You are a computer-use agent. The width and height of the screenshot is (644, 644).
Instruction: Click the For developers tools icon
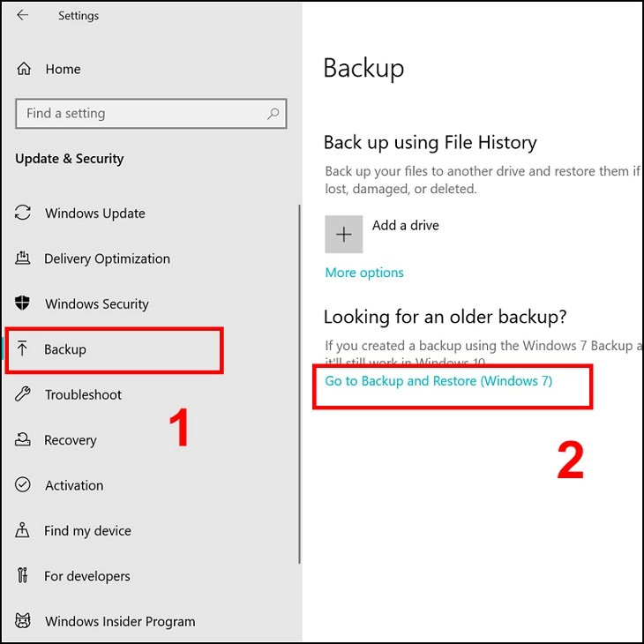(x=23, y=575)
